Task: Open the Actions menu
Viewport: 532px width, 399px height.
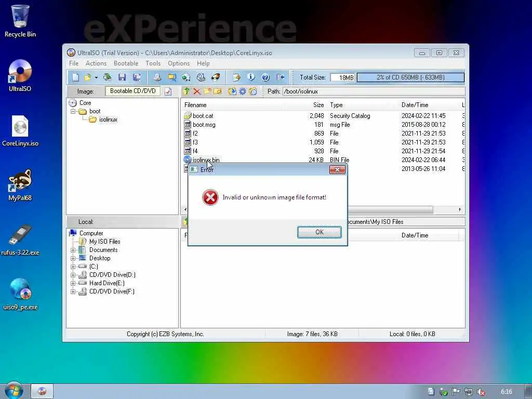Action: click(x=96, y=63)
